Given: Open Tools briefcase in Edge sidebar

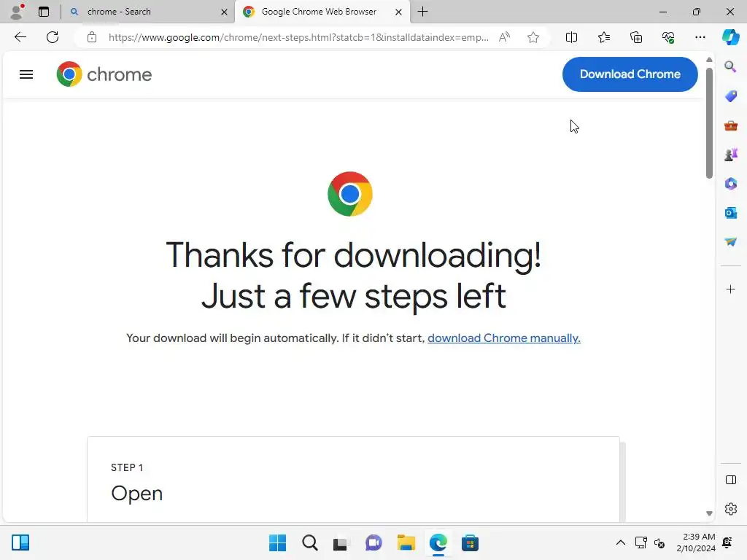Looking at the screenshot, I should [730, 125].
